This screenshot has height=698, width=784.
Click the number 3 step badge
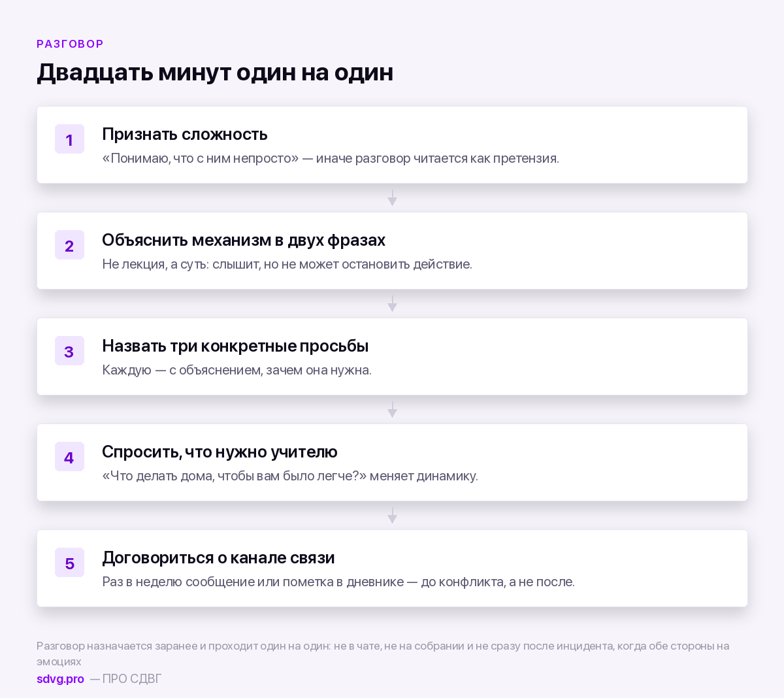click(x=69, y=351)
